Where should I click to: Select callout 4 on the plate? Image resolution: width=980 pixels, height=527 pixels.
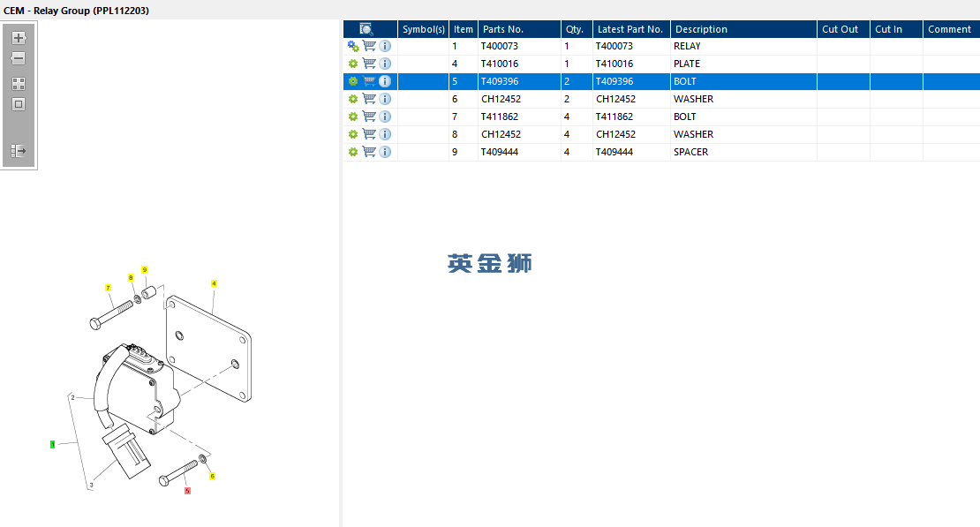point(214,283)
